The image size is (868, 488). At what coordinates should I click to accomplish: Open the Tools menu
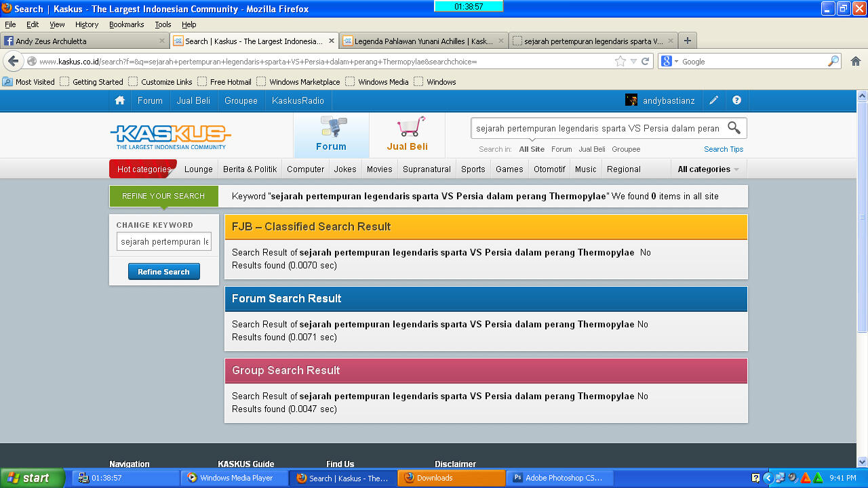pyautogui.click(x=163, y=24)
